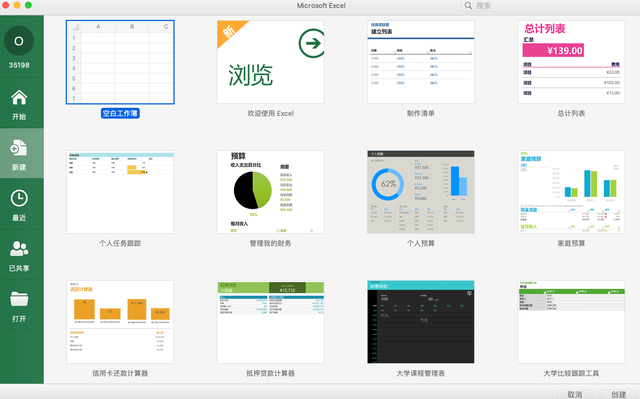The width and height of the screenshot is (640, 399).
Task: Pick the 管理我的财务 template thumbnail
Action: [271, 192]
